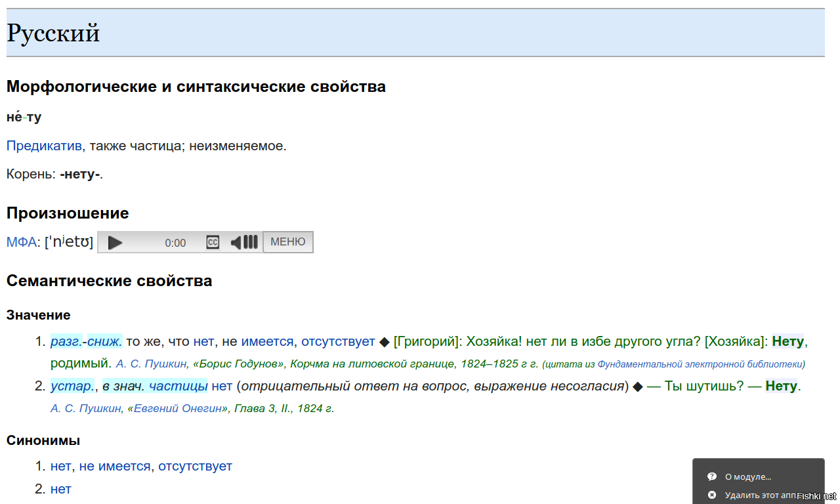
Task: Follow имеется link in first definition
Action: [x=267, y=341]
